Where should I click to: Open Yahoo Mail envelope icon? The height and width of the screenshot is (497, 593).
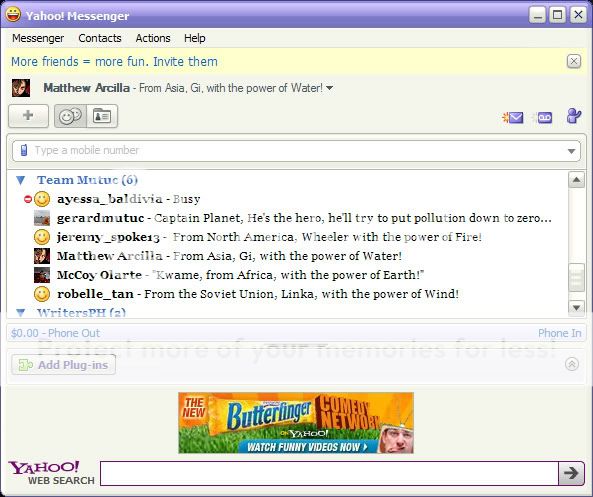point(513,118)
